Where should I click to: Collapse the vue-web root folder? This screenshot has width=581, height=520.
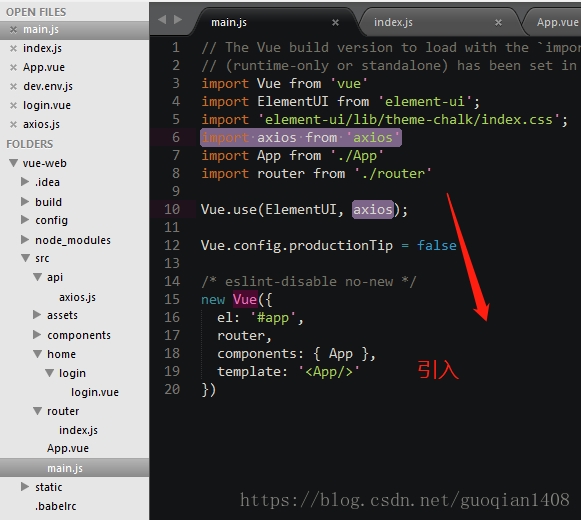(x=14, y=163)
